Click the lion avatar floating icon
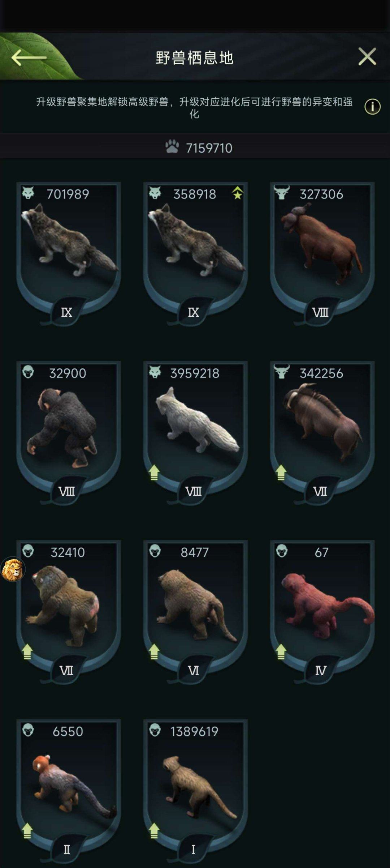Viewport: 390px width, 868px height. click(x=13, y=569)
